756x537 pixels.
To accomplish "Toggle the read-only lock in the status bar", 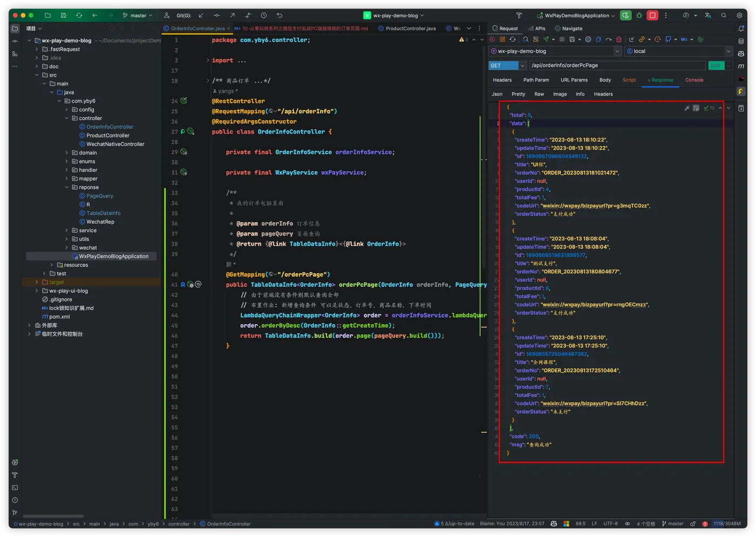I will [693, 524].
